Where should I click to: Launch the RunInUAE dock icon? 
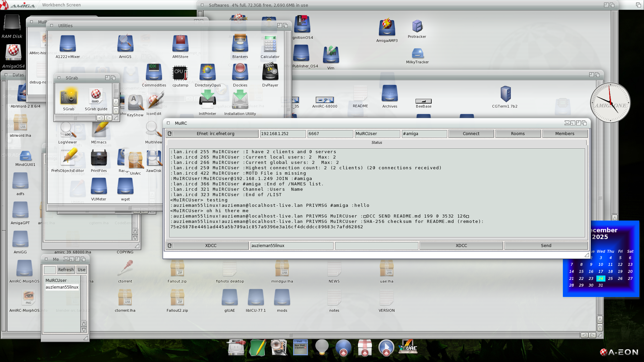point(408,347)
